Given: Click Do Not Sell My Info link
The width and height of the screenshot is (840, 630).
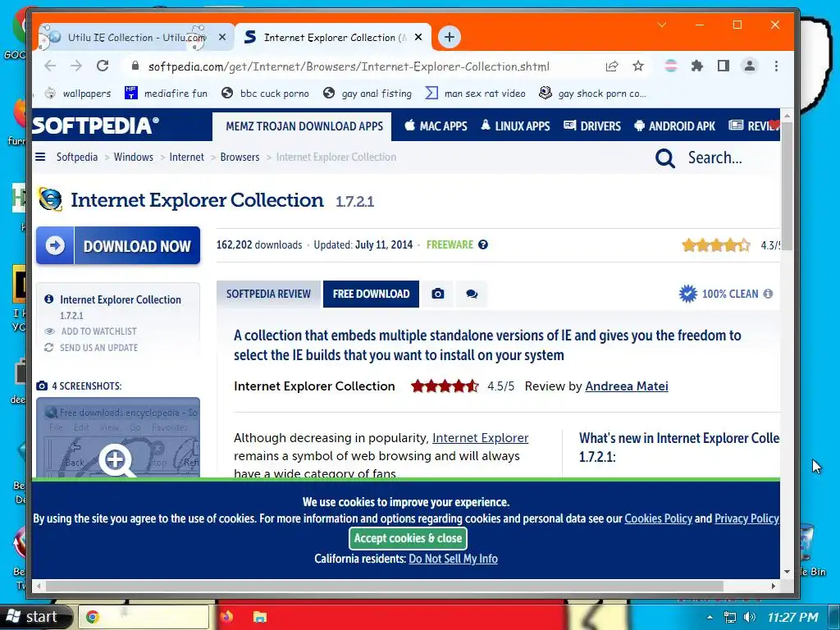Looking at the screenshot, I should click(x=453, y=559).
